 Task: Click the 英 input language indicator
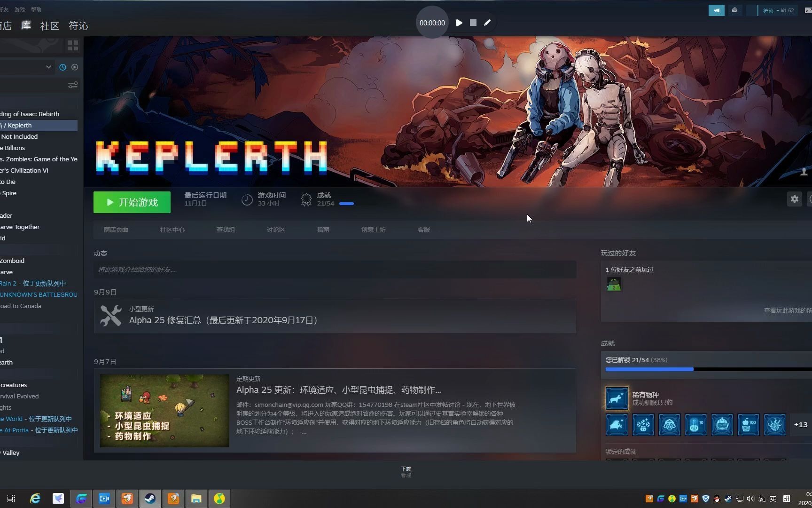click(773, 499)
